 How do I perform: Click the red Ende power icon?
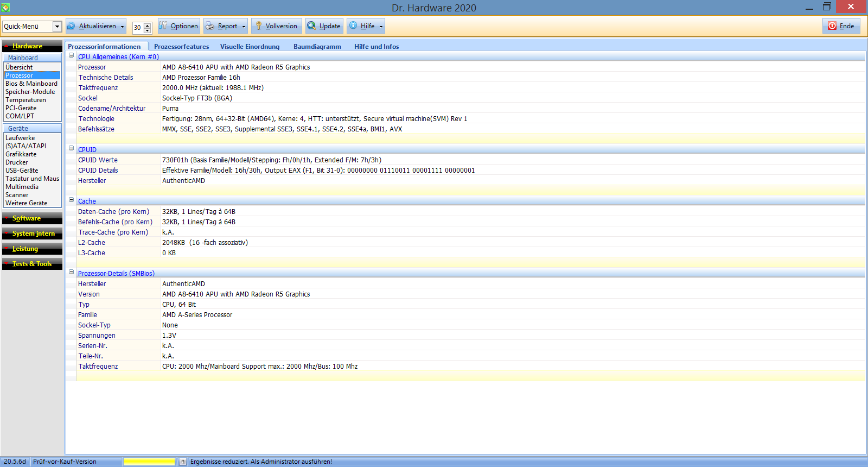(832, 26)
